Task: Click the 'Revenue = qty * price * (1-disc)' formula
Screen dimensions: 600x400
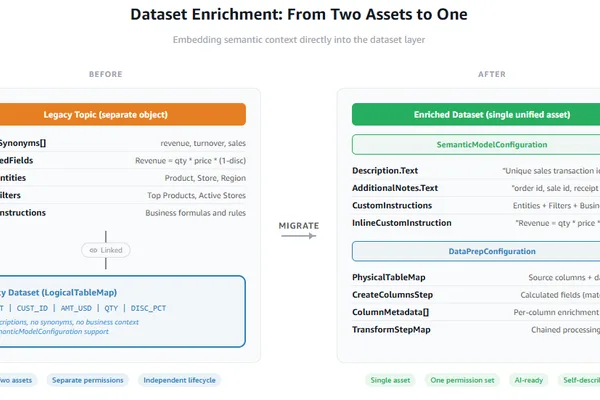Action: (191, 161)
